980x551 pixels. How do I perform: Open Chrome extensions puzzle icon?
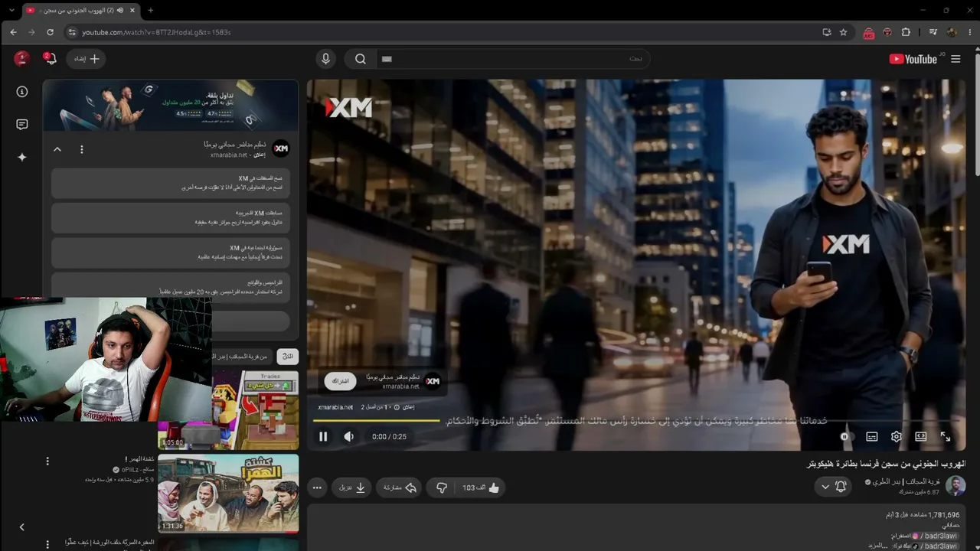click(906, 32)
